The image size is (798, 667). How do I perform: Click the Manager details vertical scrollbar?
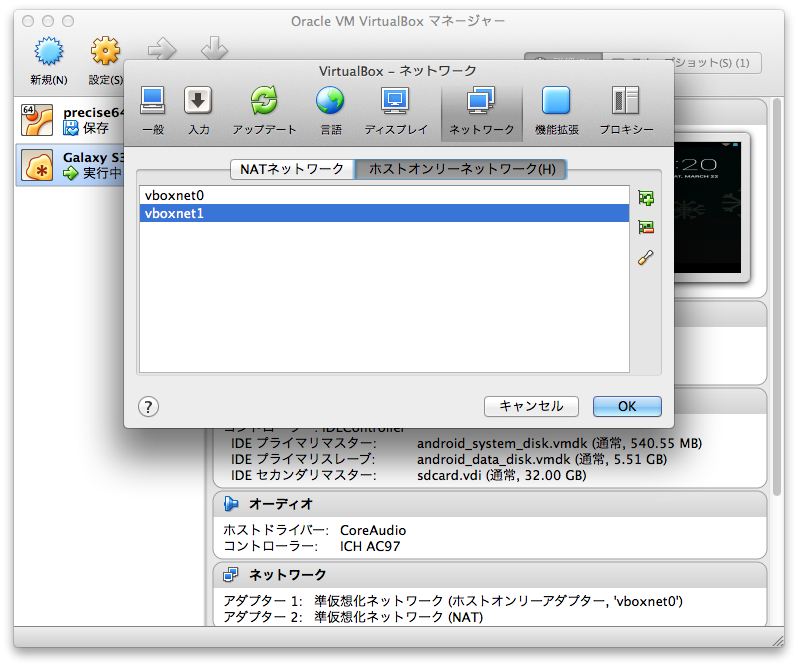777,297
